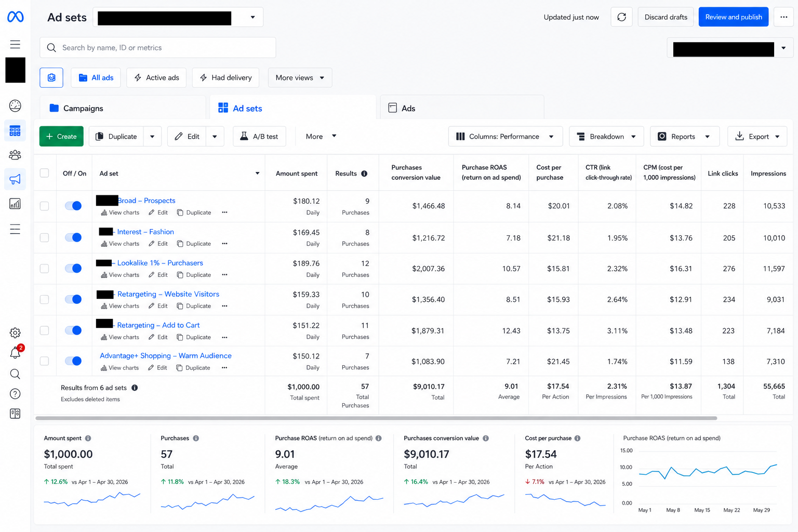Open more options for Interest – Fashion row
This screenshot has height=532, width=798.
[224, 244]
